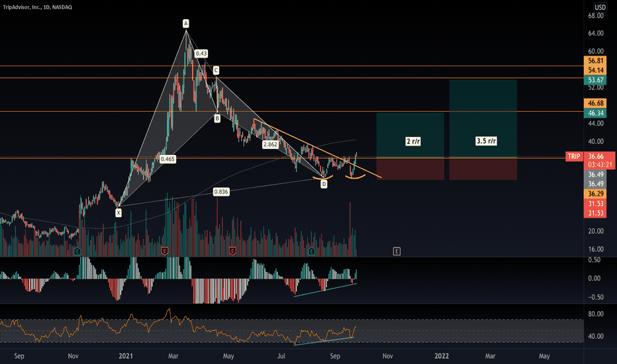Image resolution: width=617 pixels, height=364 pixels.
Task: Click the 36.66 current price label
Action: coord(596,156)
